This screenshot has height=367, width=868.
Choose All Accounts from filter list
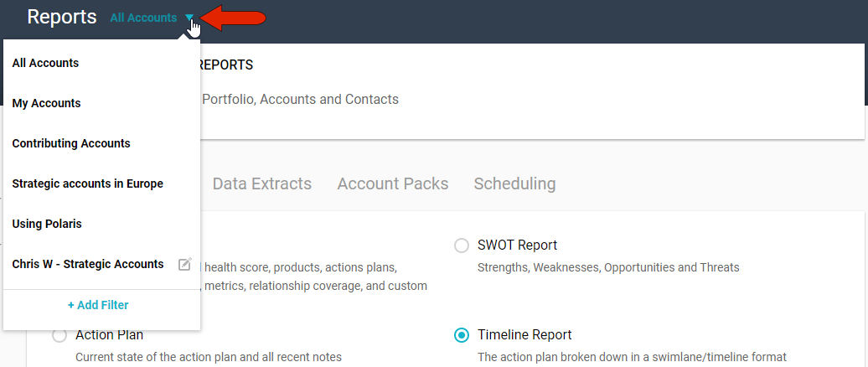coord(45,63)
